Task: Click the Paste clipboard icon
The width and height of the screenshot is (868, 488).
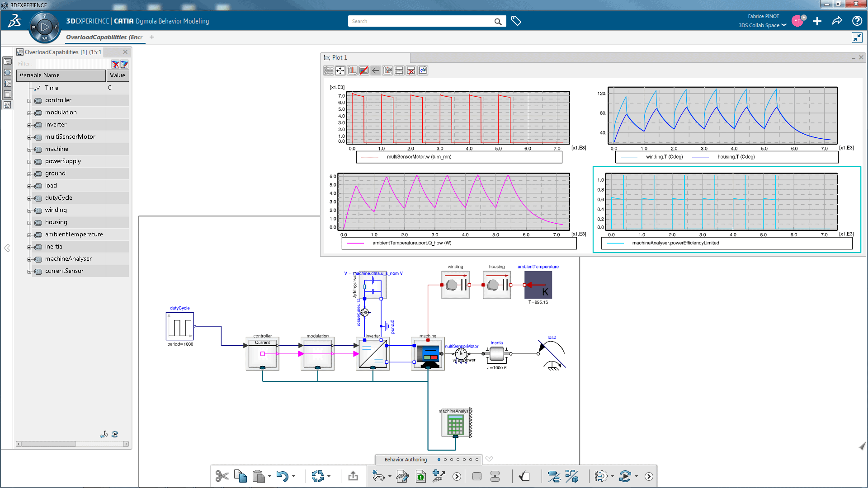Action: (x=259, y=476)
